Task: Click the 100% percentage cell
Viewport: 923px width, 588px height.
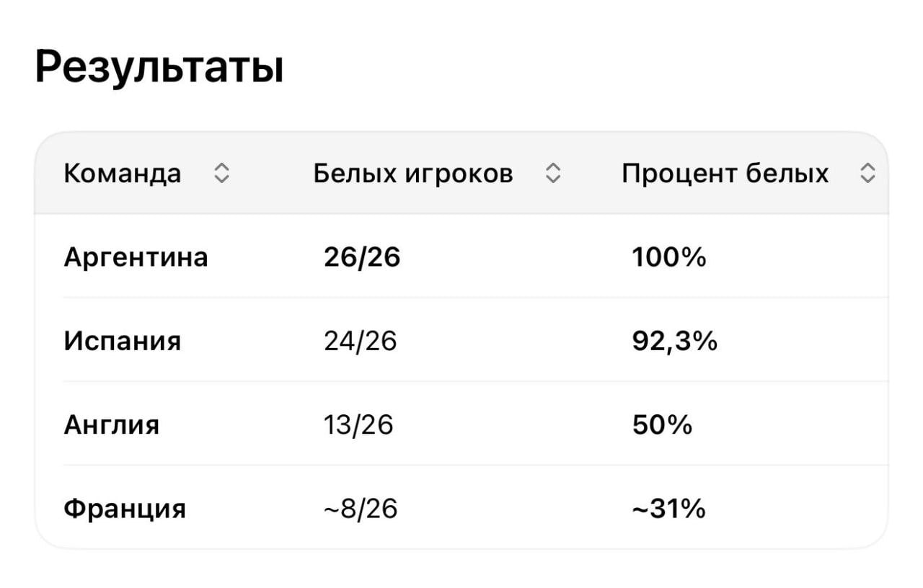Action: pos(669,257)
